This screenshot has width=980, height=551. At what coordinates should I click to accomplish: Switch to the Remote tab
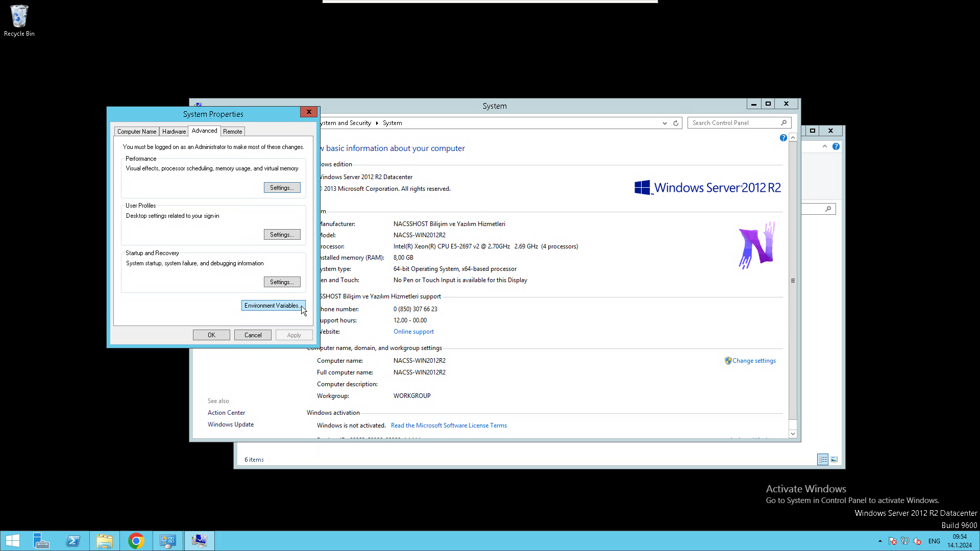click(233, 132)
